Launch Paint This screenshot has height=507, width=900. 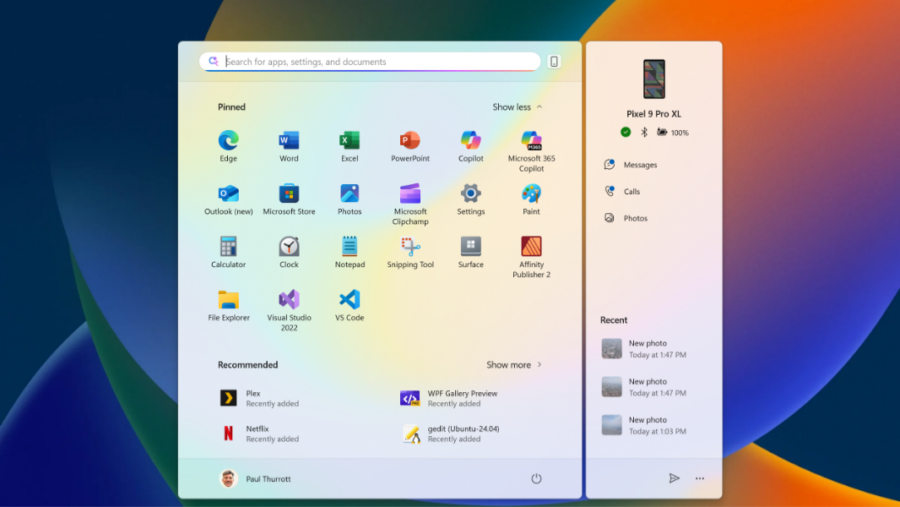[531, 199]
